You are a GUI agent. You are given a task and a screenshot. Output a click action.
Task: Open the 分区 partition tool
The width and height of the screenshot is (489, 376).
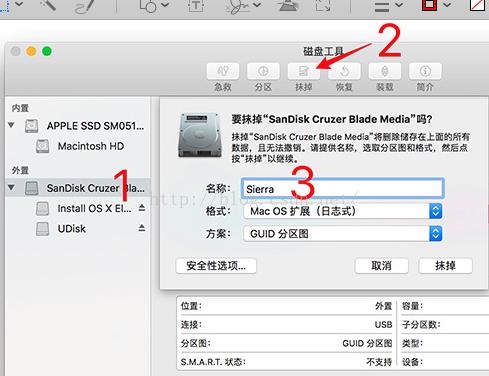click(263, 71)
